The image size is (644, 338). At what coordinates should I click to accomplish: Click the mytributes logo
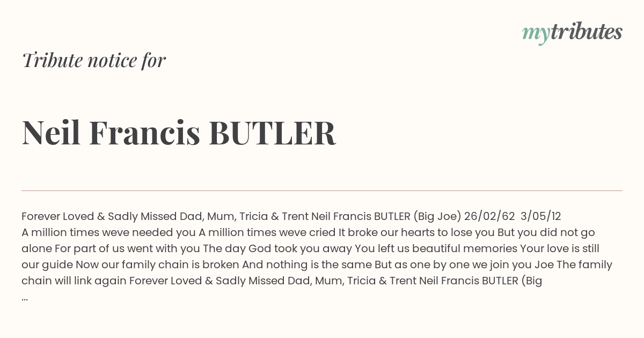(x=572, y=33)
